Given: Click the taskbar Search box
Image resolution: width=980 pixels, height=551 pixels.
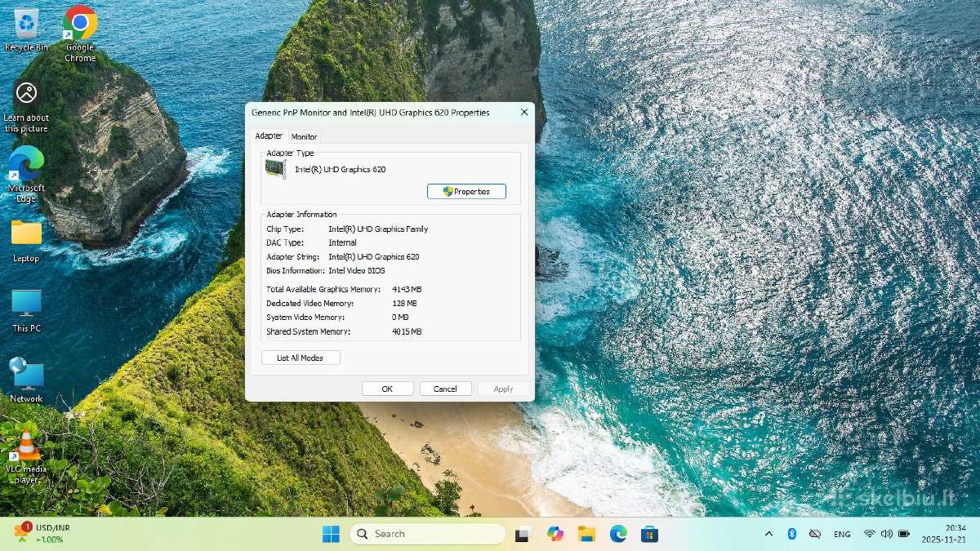Looking at the screenshot, I should (427, 534).
